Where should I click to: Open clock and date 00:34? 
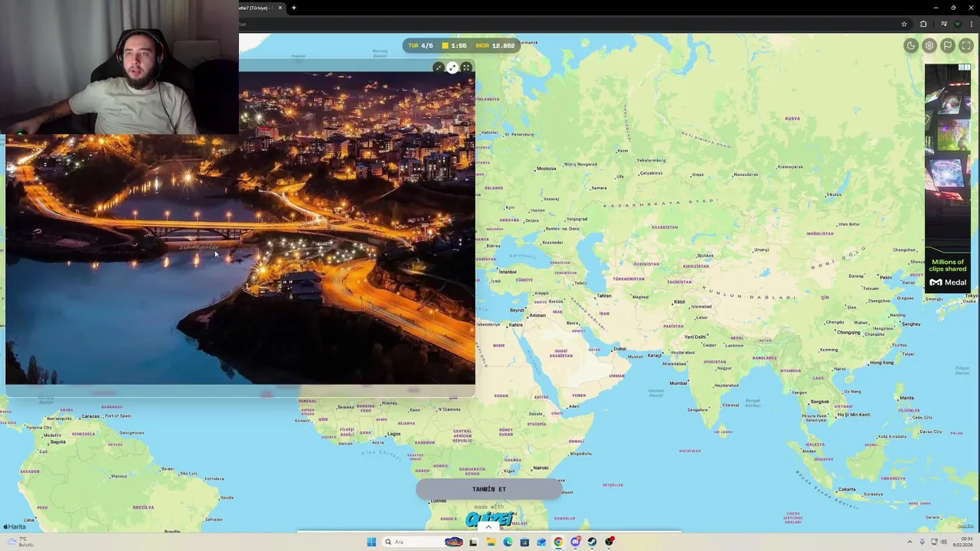[963, 542]
